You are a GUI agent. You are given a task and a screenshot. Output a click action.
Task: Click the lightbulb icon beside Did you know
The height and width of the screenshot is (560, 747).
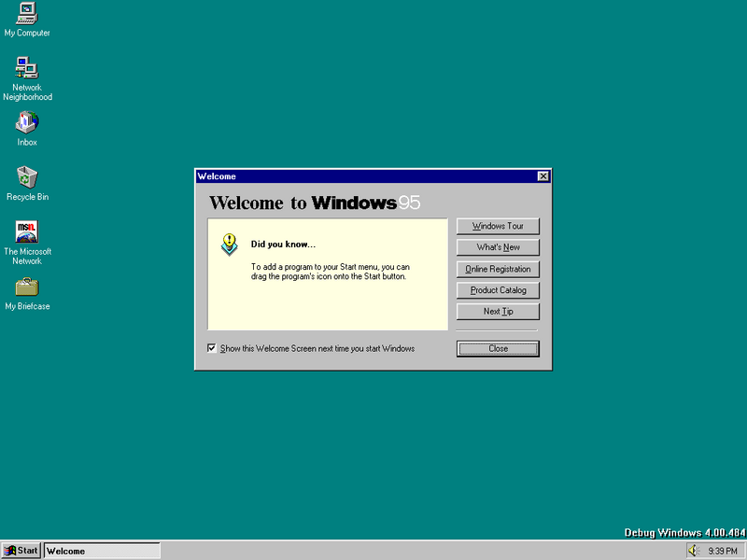coord(227,245)
